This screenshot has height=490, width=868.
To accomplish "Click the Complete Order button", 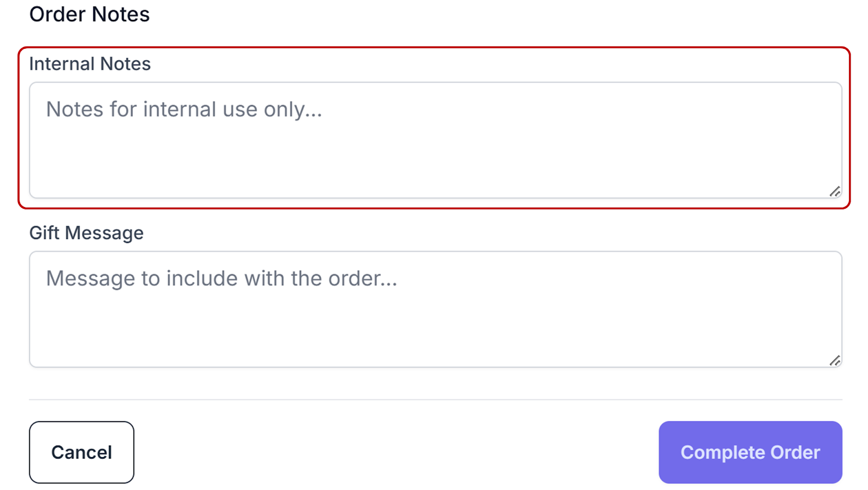I will click(x=750, y=452).
